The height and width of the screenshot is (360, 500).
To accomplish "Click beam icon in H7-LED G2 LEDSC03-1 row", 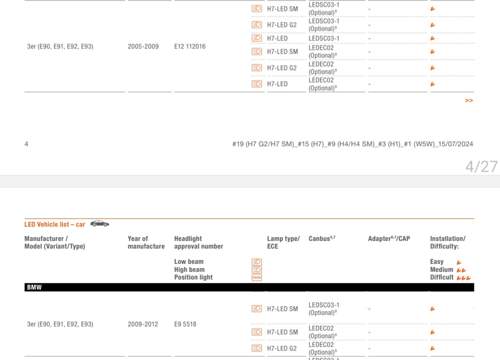I will coord(256,25).
